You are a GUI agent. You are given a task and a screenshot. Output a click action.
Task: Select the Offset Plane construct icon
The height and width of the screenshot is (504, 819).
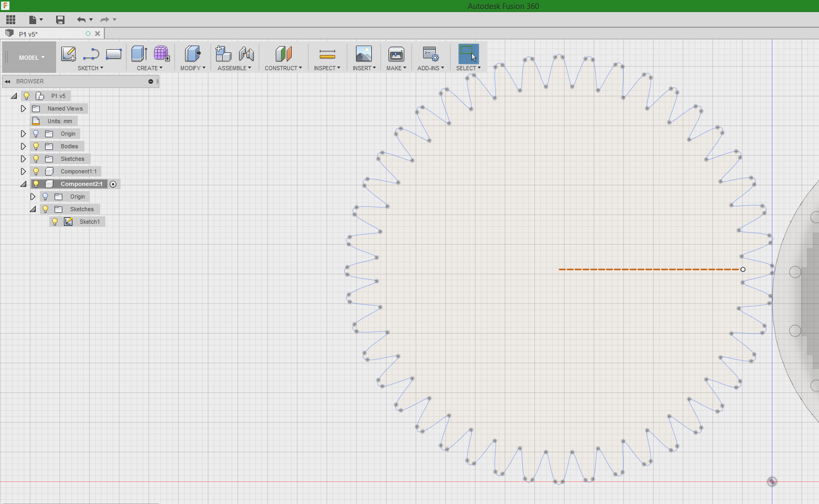pos(283,54)
